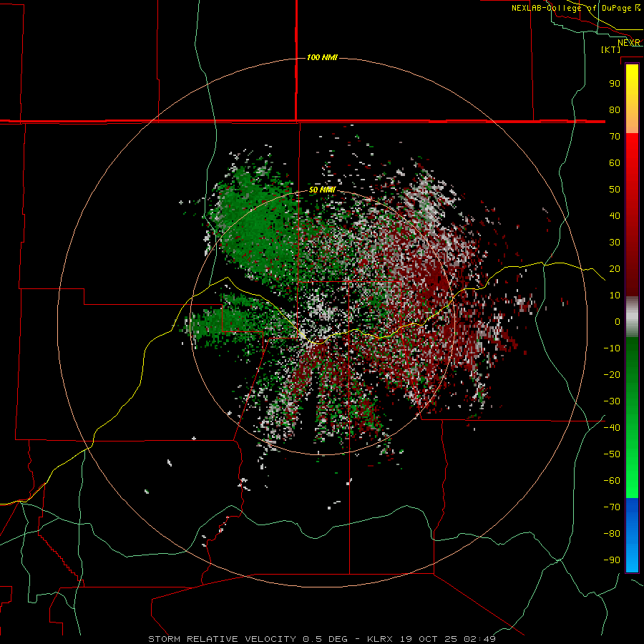The width and height of the screenshot is (644, 644).
Task: Click the "50 NMI" range ring label
Action: (322, 190)
